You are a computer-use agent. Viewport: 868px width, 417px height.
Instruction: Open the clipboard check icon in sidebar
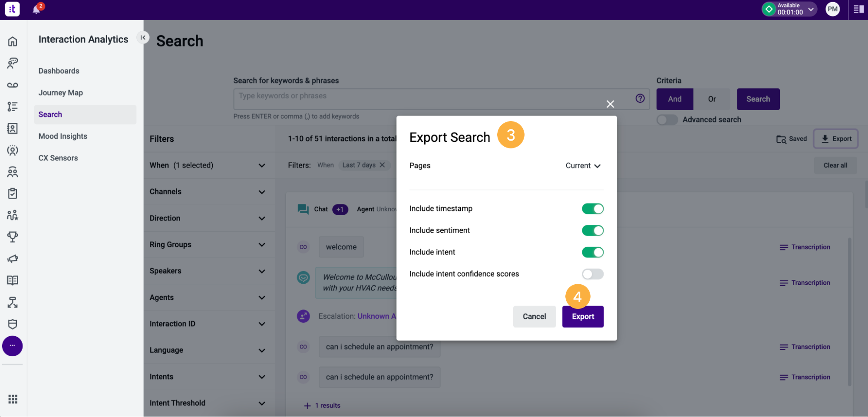(x=13, y=194)
